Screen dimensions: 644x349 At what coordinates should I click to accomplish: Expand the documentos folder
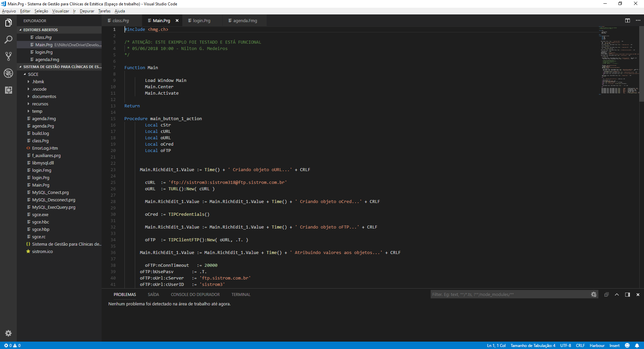point(44,97)
